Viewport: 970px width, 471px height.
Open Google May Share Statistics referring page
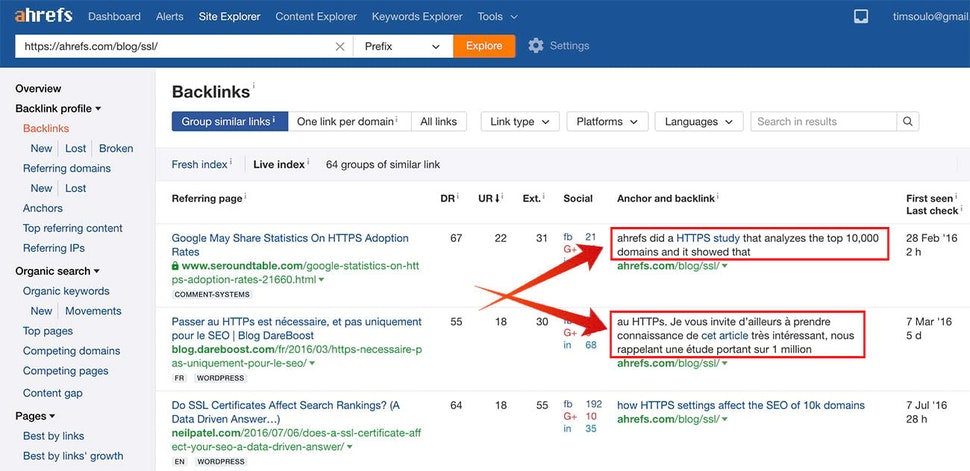pos(290,245)
